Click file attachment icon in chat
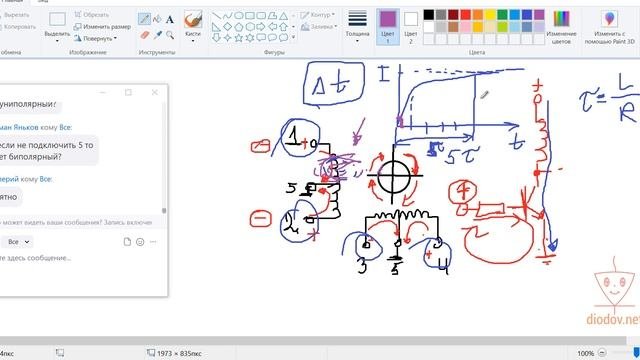640x360 pixels. [x=127, y=242]
